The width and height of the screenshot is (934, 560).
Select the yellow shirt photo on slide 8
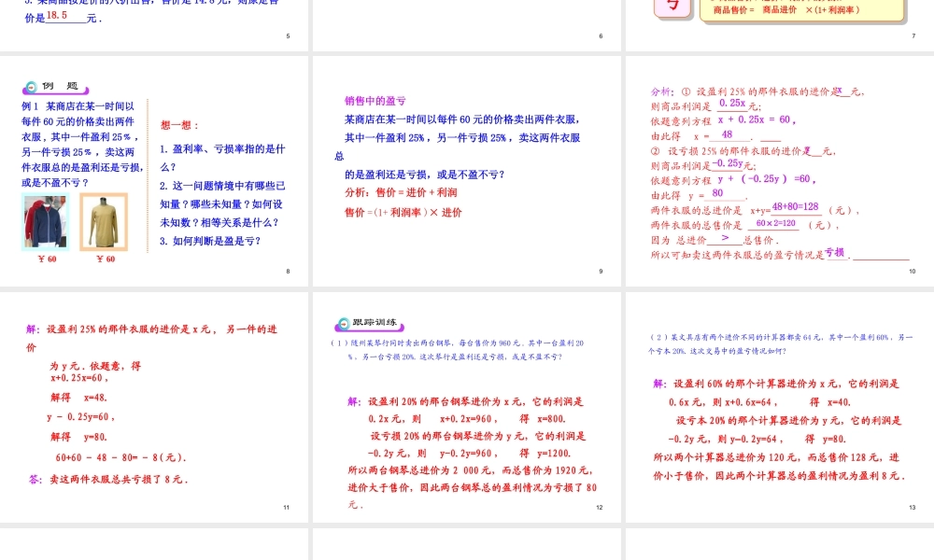(103, 221)
